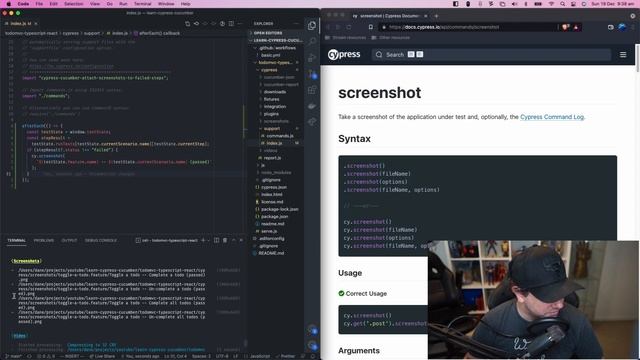
Task: Select the TERMINAL panel tab
Action: 16,240
